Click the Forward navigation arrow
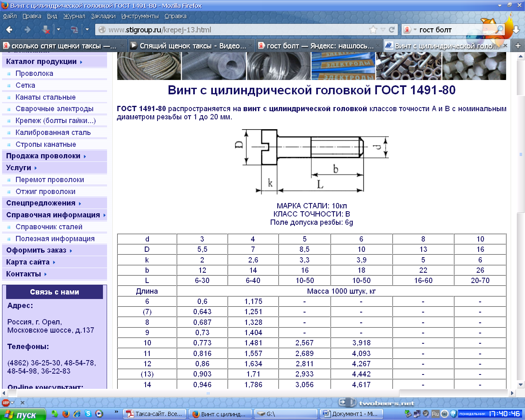Viewport: 525px width, 420px height. 27,30
